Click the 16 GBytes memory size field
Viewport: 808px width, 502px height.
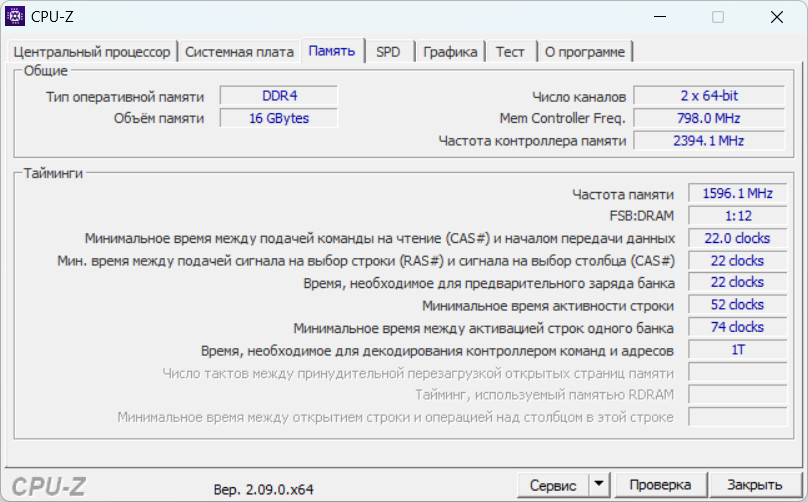pyautogui.click(x=279, y=118)
